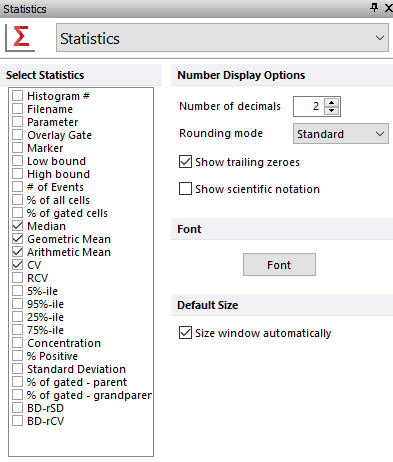
Task: Enable the Concentration statistic
Action: click(17, 343)
